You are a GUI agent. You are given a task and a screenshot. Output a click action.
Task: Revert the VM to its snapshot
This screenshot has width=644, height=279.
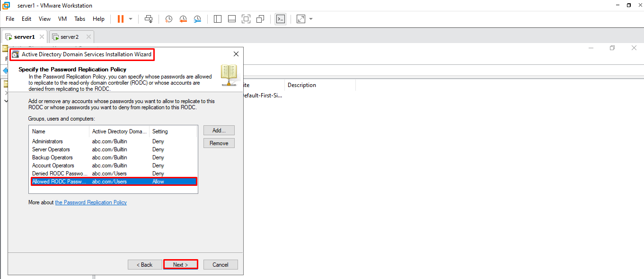(183, 19)
